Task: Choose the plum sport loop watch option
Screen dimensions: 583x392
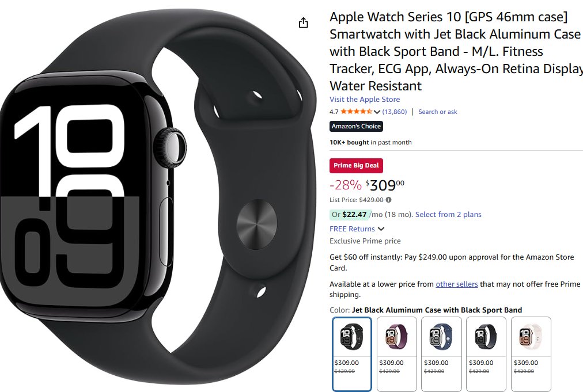Action: [x=397, y=354]
